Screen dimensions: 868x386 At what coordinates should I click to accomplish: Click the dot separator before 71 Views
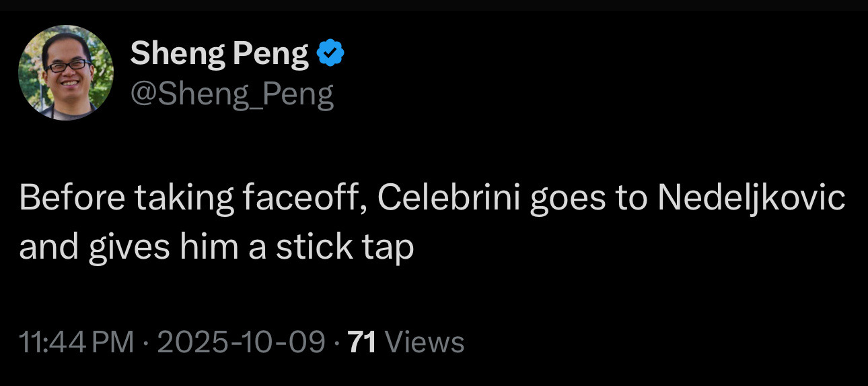[x=337, y=342]
